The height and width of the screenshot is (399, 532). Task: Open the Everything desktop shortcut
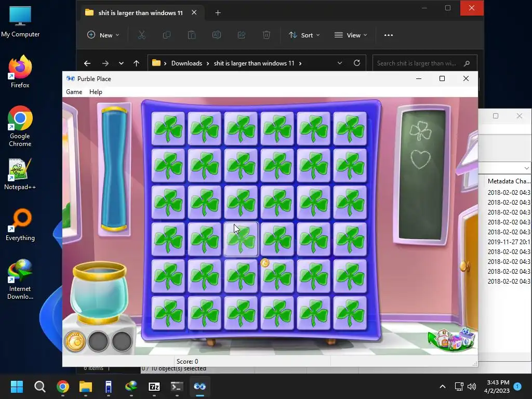point(20,224)
